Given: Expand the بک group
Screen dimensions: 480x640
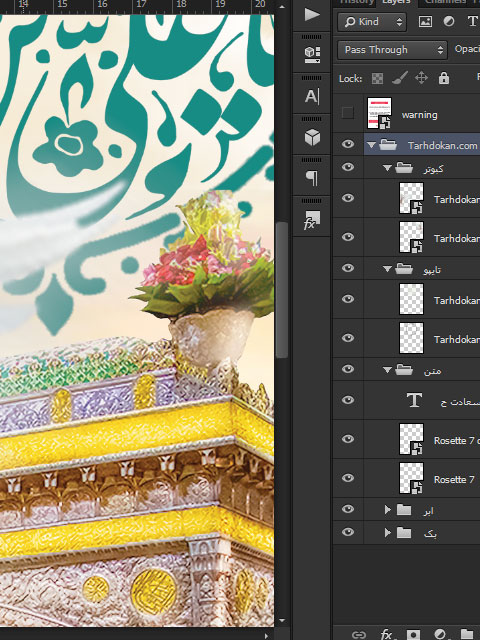Looking at the screenshot, I should (x=387, y=533).
